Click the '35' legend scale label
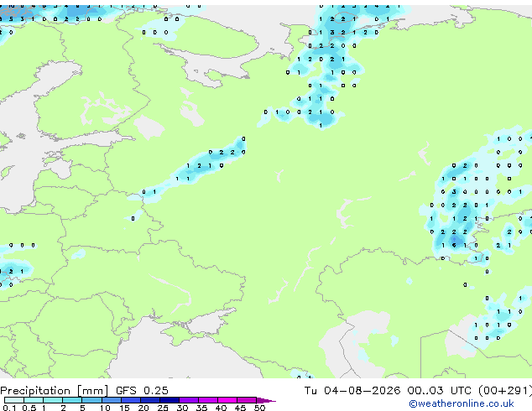The image size is (532, 411). click(201, 408)
